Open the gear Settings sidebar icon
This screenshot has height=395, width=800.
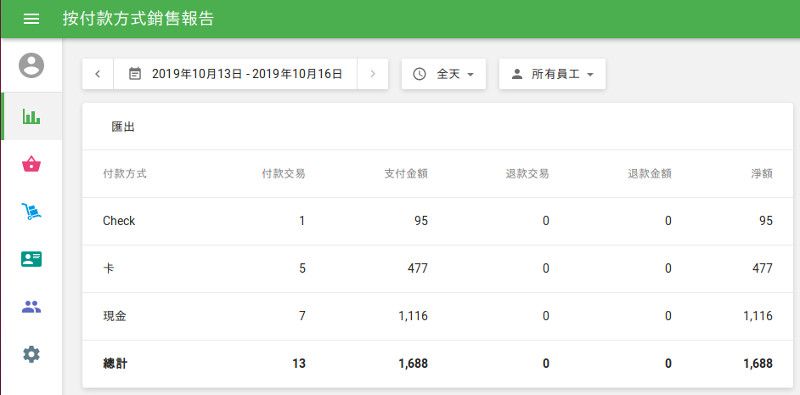(x=31, y=354)
